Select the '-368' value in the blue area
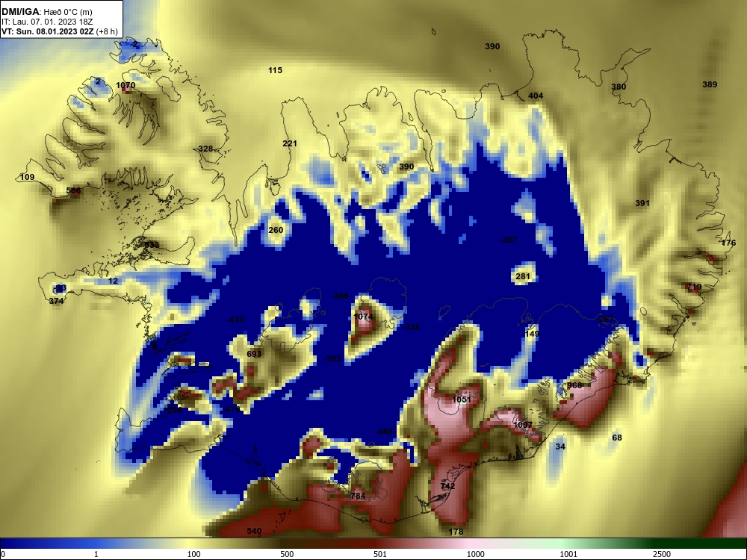This screenshot has height=560, width=747. (340, 296)
